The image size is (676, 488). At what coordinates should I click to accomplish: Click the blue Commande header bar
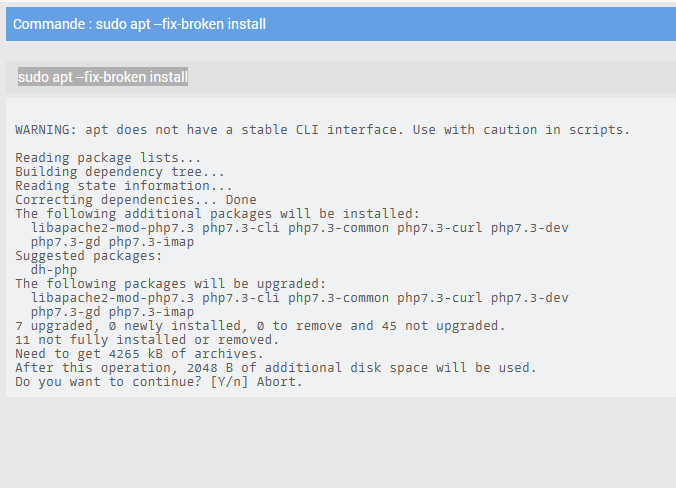pos(341,24)
